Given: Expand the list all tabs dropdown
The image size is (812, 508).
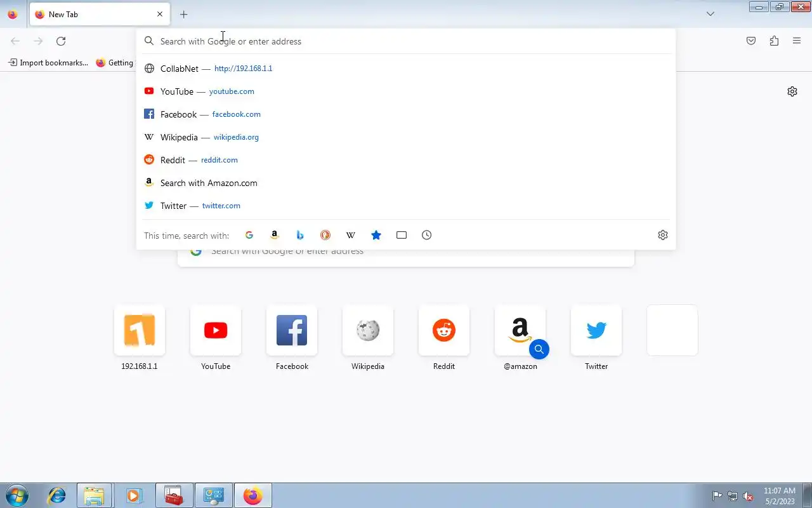Looking at the screenshot, I should coord(710,14).
